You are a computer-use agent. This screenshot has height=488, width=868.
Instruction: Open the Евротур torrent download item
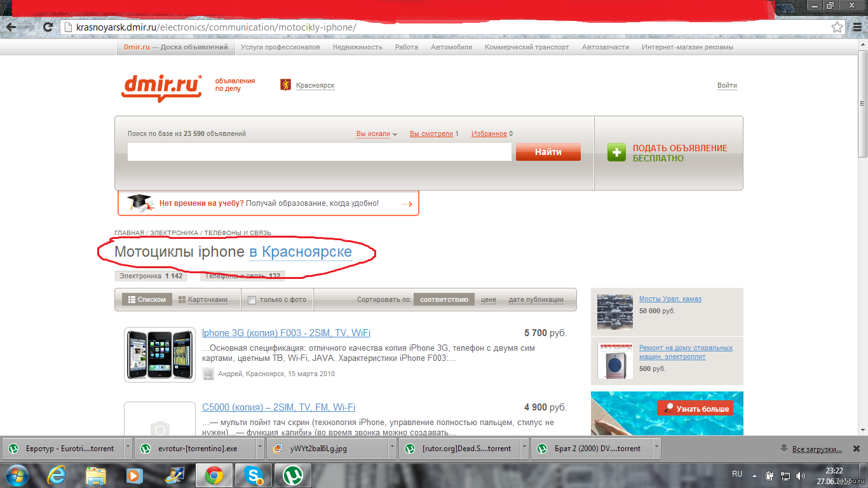coord(63,448)
